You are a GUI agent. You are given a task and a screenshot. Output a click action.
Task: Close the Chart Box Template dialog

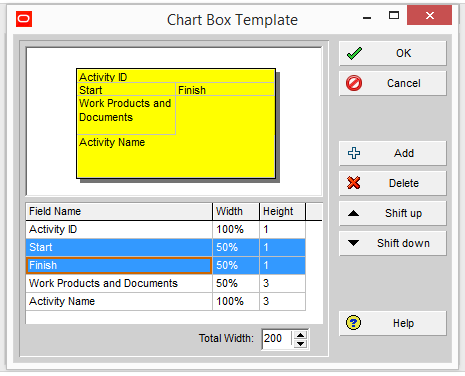click(x=429, y=15)
